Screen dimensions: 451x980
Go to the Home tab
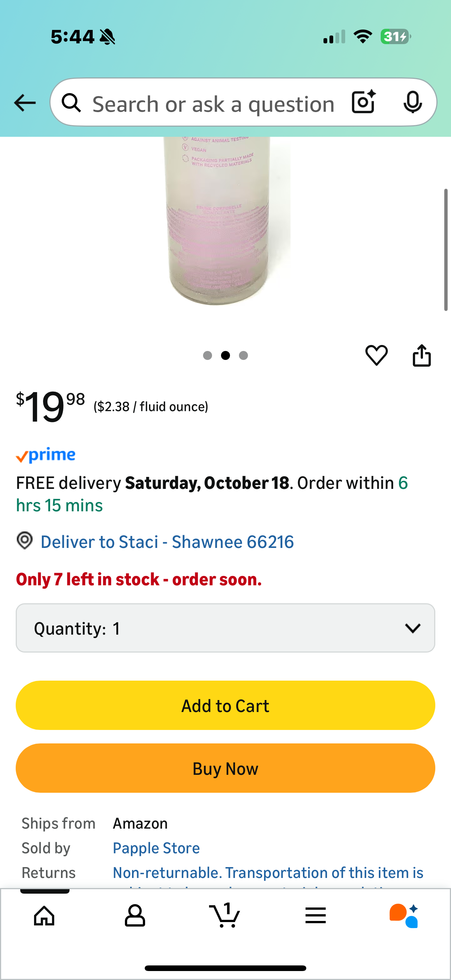click(x=44, y=915)
